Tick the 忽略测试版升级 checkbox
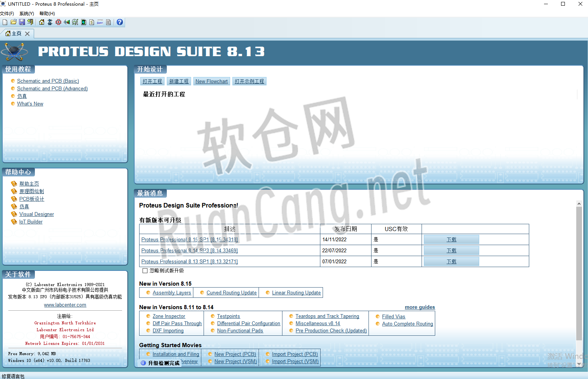The height and width of the screenshot is (379, 588). [145, 271]
